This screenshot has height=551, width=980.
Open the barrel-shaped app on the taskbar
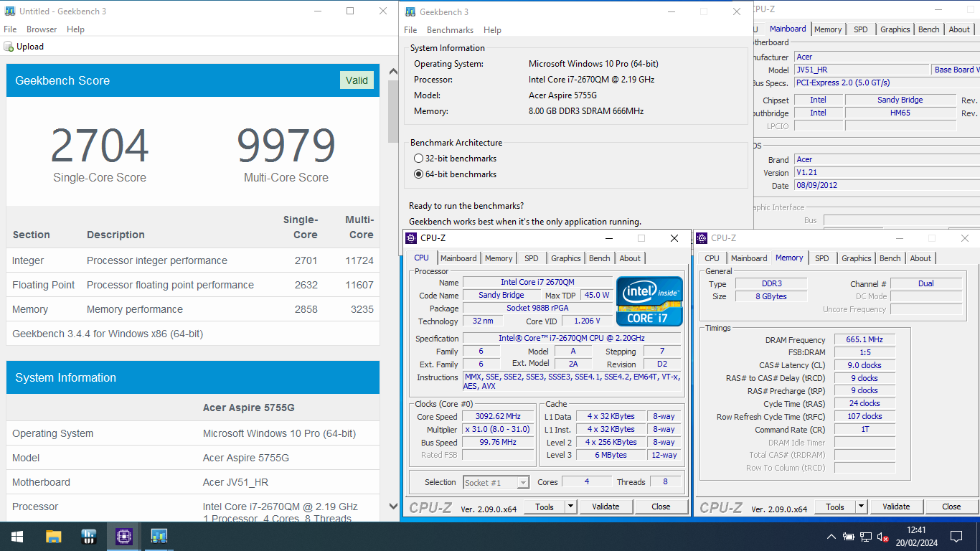89,536
